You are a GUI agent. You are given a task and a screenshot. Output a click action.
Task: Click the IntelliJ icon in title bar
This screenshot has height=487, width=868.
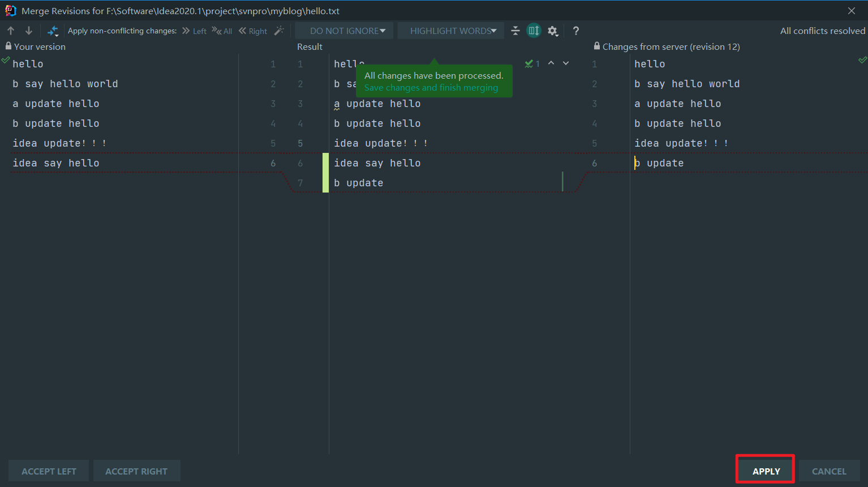point(10,11)
